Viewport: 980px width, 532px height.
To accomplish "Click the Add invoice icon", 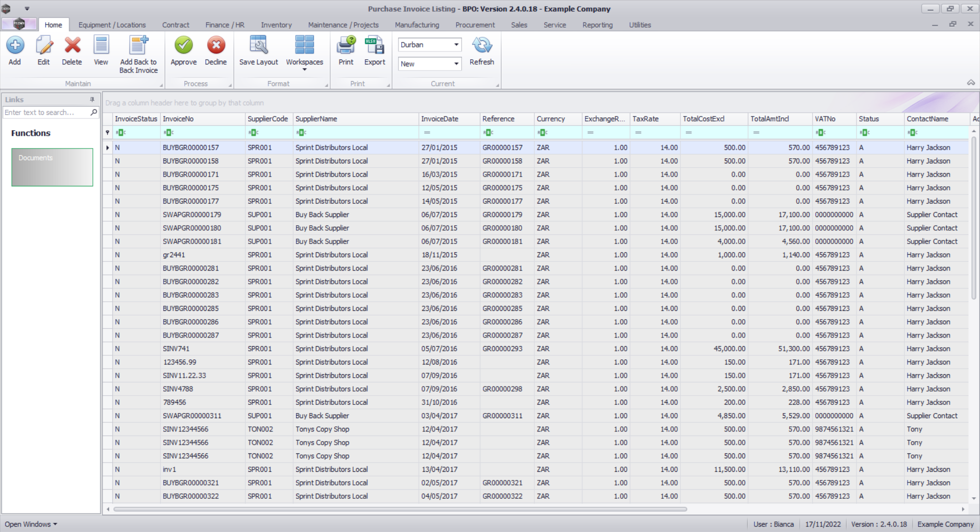I will [x=15, y=46].
